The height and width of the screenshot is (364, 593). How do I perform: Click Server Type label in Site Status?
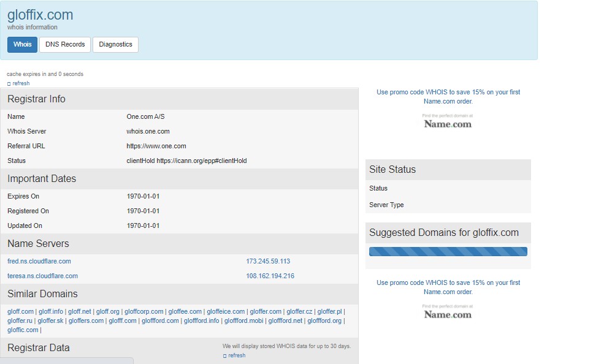point(386,205)
